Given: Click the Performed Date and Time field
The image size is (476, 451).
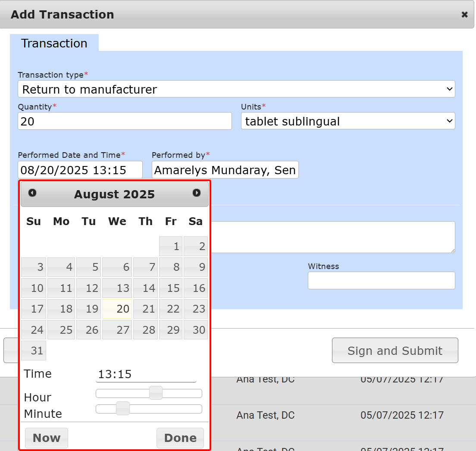Looking at the screenshot, I should (80, 170).
